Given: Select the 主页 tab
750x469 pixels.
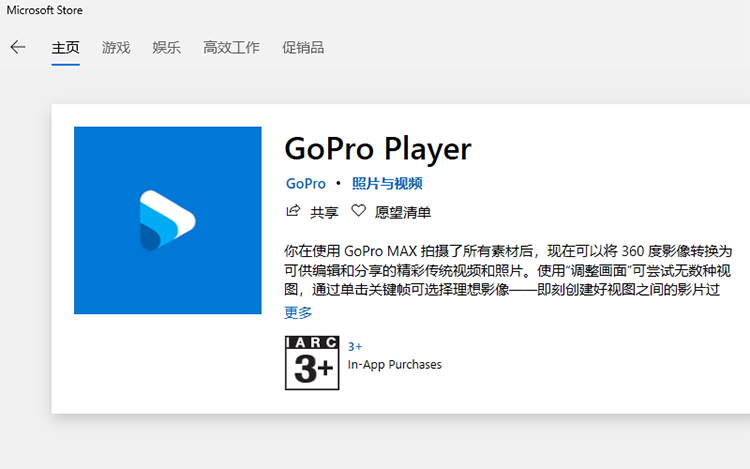Looking at the screenshot, I should [66, 47].
